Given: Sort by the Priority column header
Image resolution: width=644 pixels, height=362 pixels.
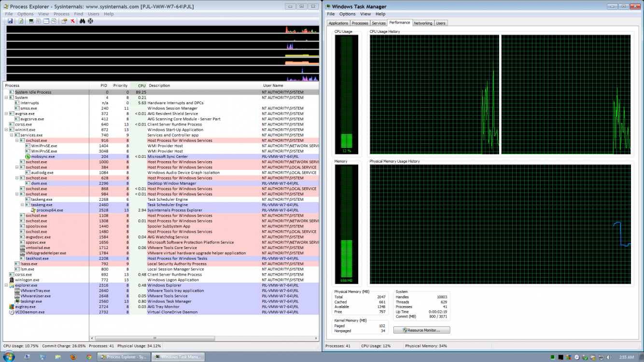Looking at the screenshot, I should coord(120,85).
